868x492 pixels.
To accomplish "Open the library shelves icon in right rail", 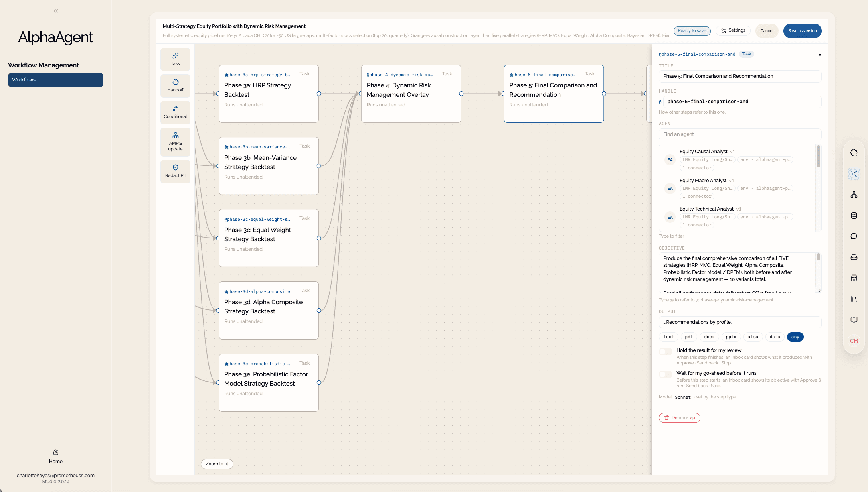I will pyautogui.click(x=854, y=299).
